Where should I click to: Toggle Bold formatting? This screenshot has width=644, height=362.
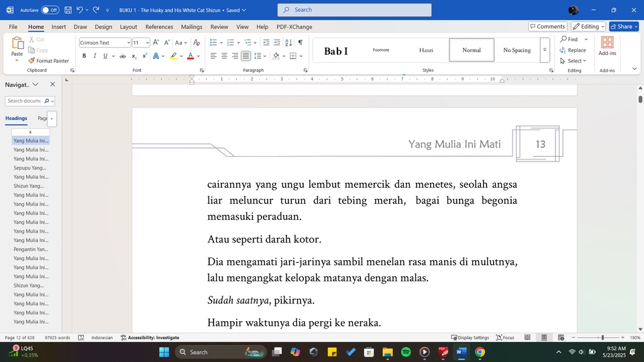(x=85, y=56)
